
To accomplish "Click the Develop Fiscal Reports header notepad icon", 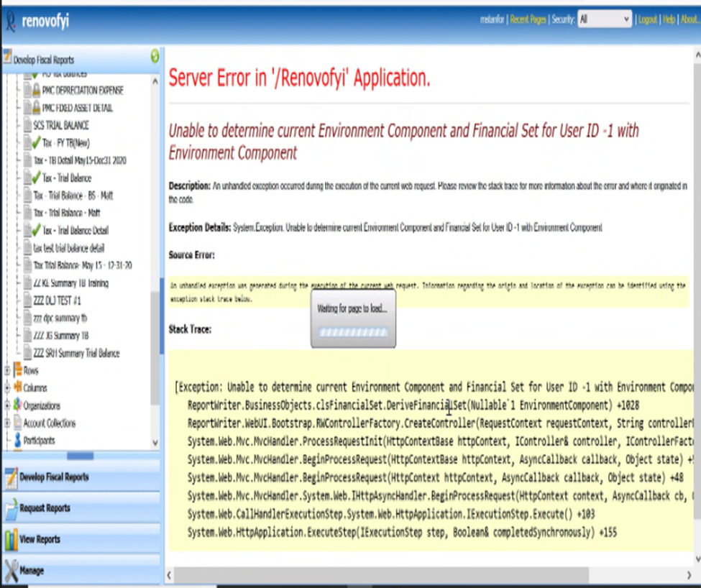I will (x=7, y=57).
